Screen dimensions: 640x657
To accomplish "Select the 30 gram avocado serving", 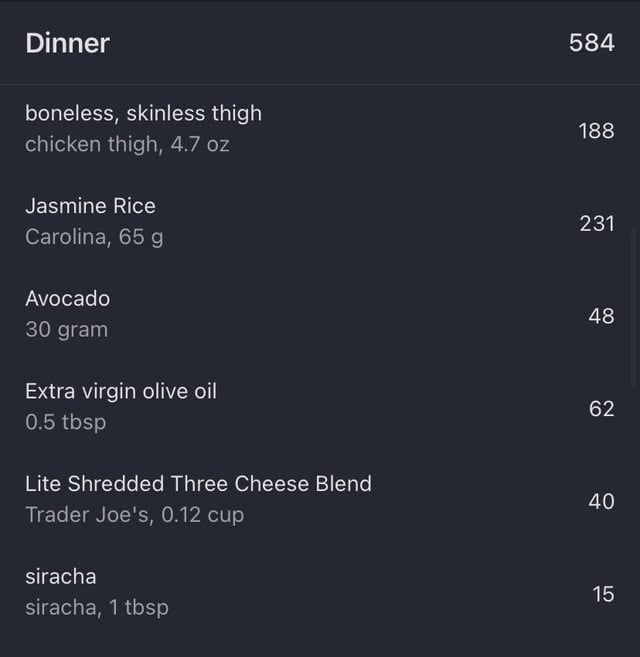I will [66, 329].
